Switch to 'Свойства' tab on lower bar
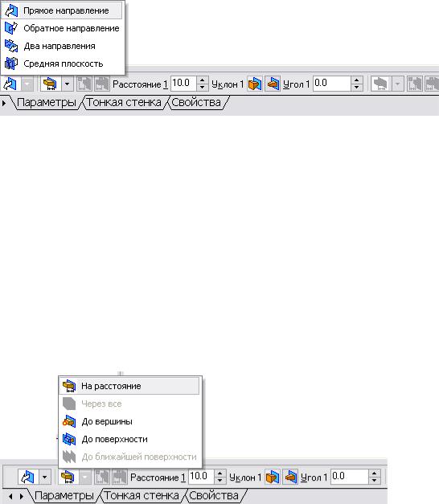Screen dimensions: 439x504 click(214, 496)
